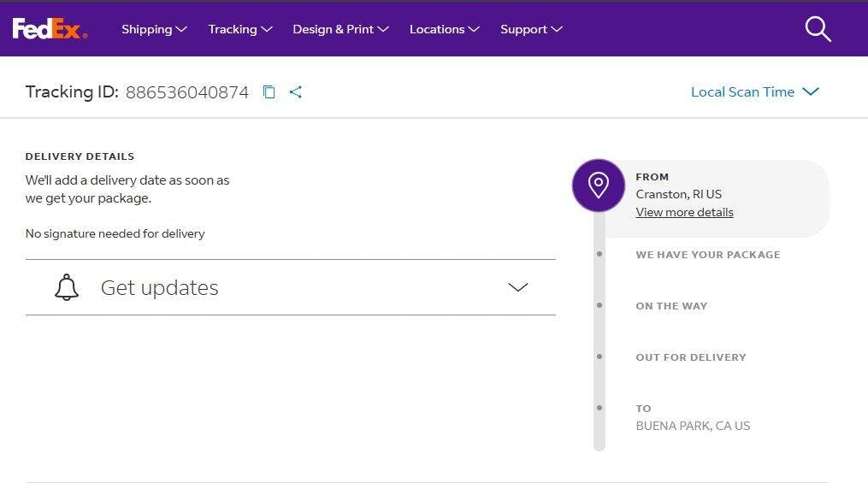Open the Shipping menu
Screen dimensions: 868x483
(154, 29)
